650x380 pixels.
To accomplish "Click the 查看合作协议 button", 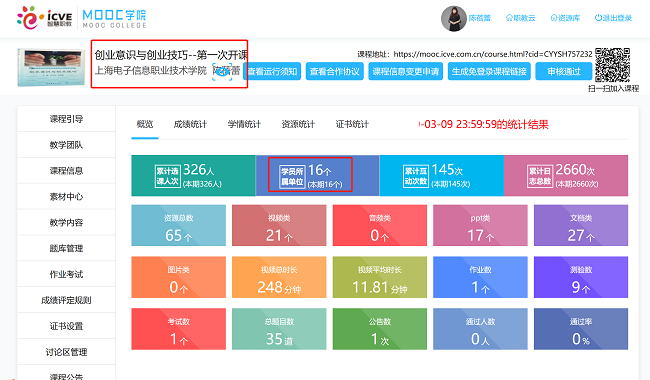I will 335,71.
